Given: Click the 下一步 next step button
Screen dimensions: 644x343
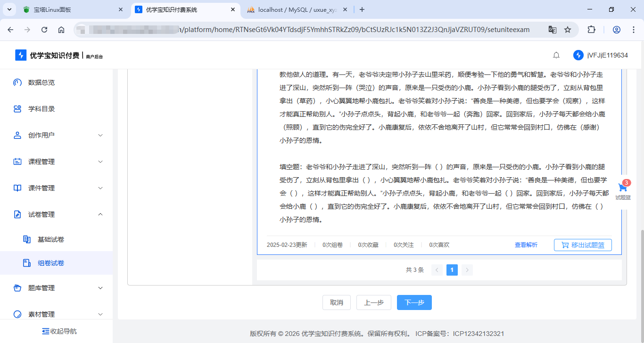Looking at the screenshot, I should point(414,302).
